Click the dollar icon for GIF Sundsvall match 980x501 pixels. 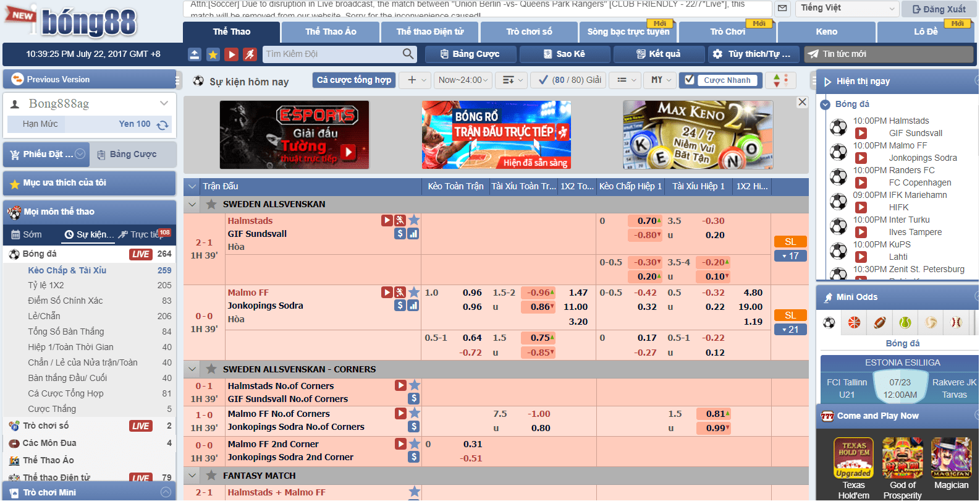pos(400,234)
